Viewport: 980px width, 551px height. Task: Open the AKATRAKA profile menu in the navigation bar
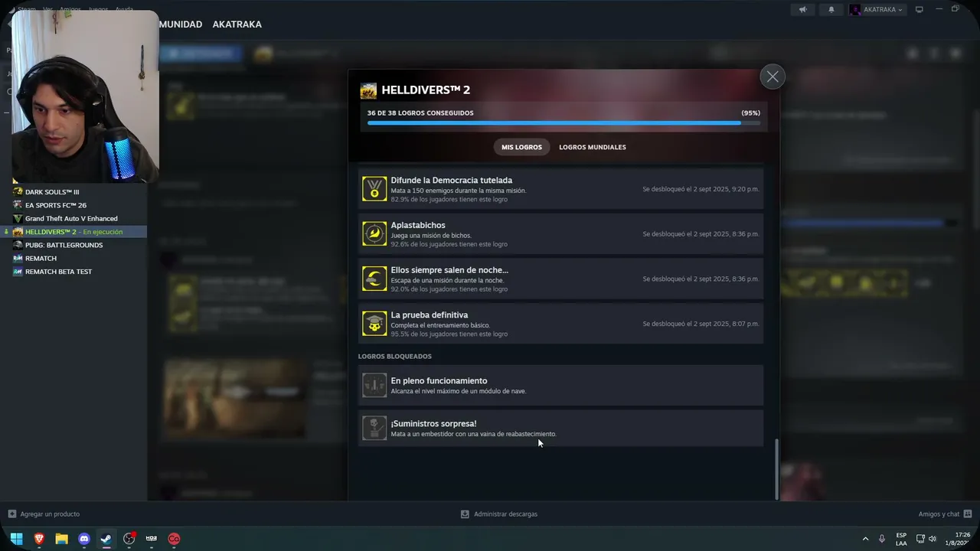[237, 24]
